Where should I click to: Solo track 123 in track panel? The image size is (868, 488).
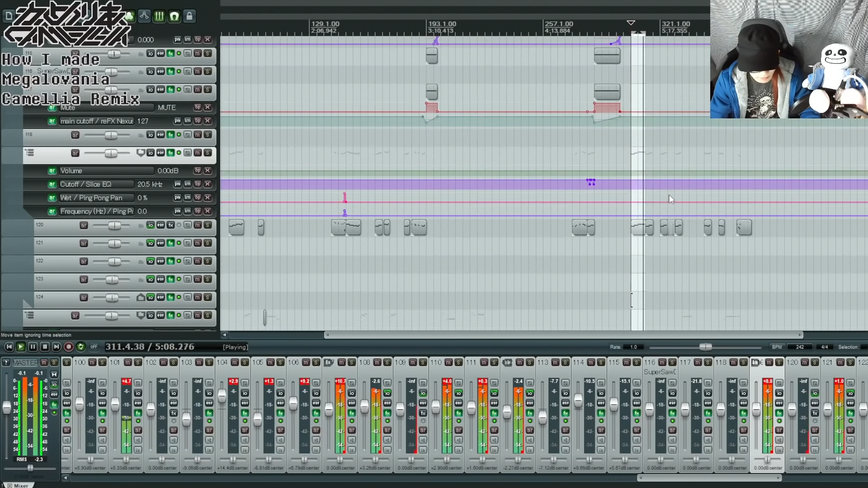[x=208, y=279]
